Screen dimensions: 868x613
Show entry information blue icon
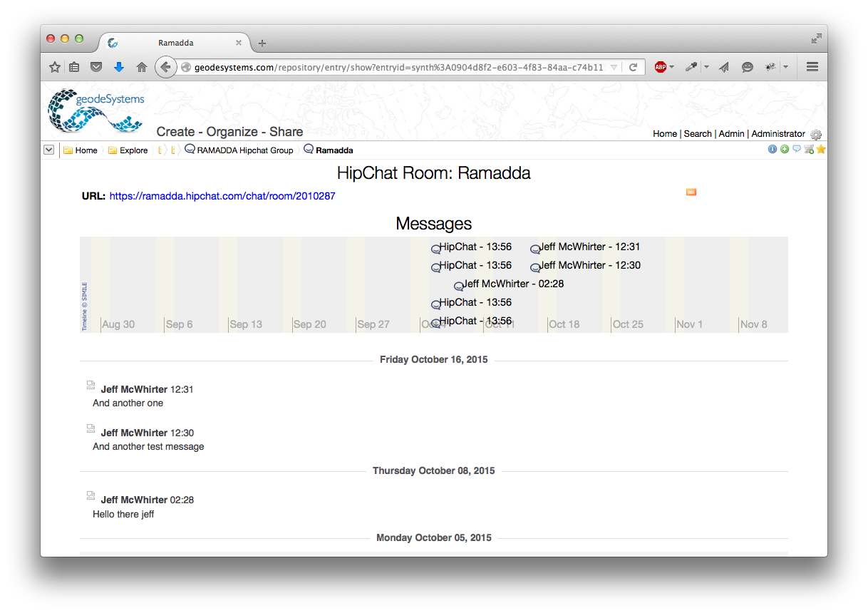pyautogui.click(x=773, y=149)
